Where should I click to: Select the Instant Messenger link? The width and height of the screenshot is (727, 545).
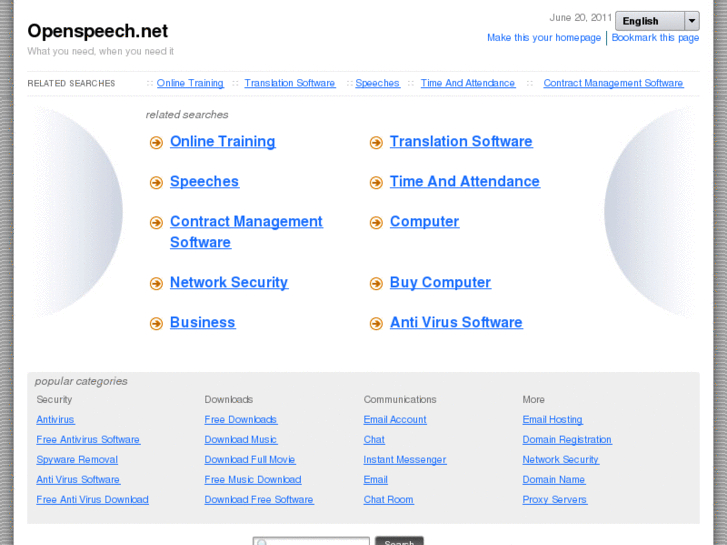pos(405,460)
